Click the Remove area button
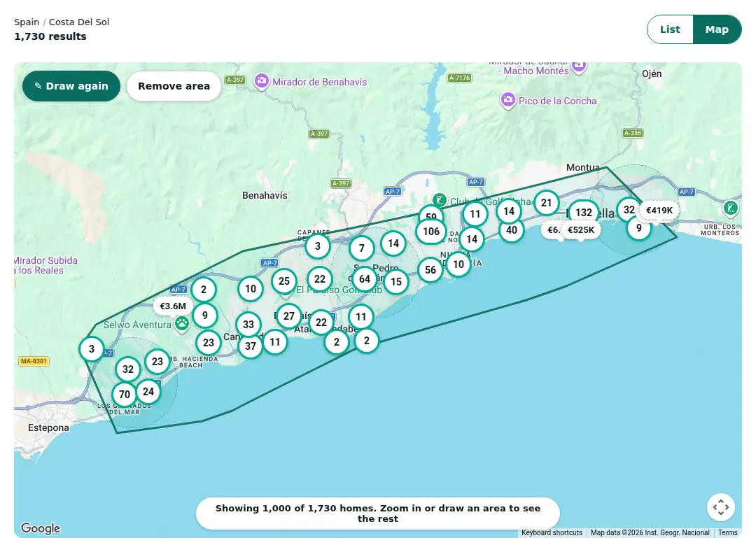This screenshot has height=538, width=756. tap(174, 86)
